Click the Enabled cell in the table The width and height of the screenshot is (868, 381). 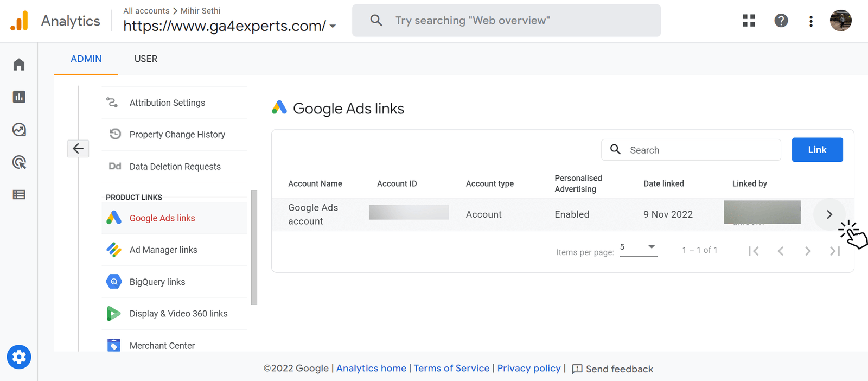tap(572, 214)
